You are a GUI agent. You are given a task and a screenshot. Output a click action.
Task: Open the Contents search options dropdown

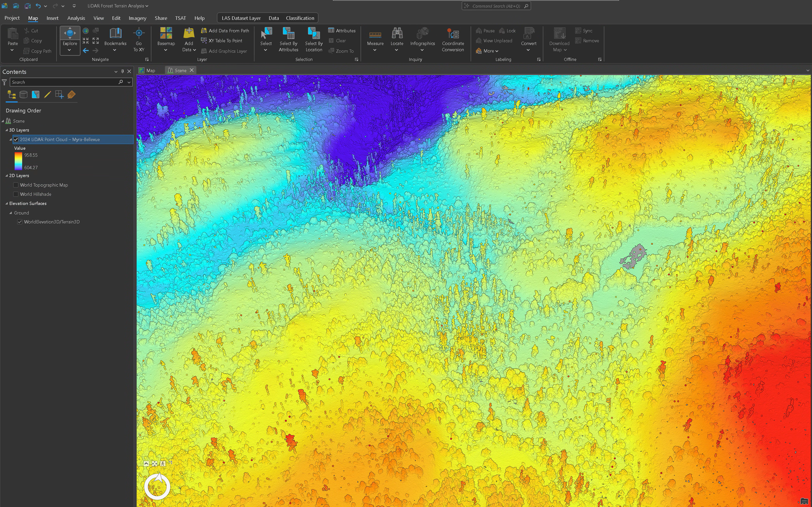pyautogui.click(x=129, y=82)
